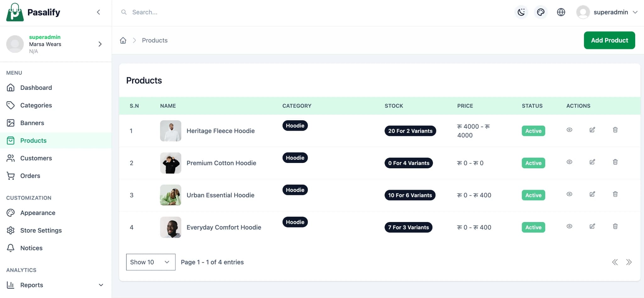
Task: Go to the home breadcrumb icon
Action: 123,40
